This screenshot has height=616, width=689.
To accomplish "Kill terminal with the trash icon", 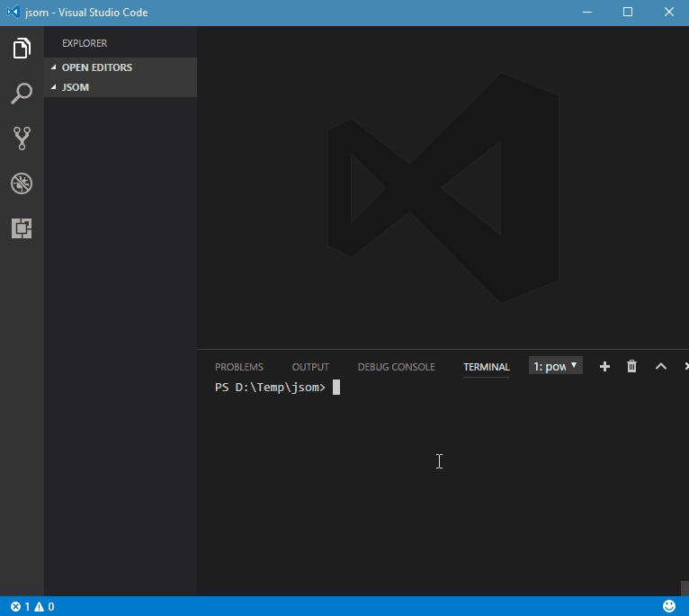I will (x=631, y=366).
